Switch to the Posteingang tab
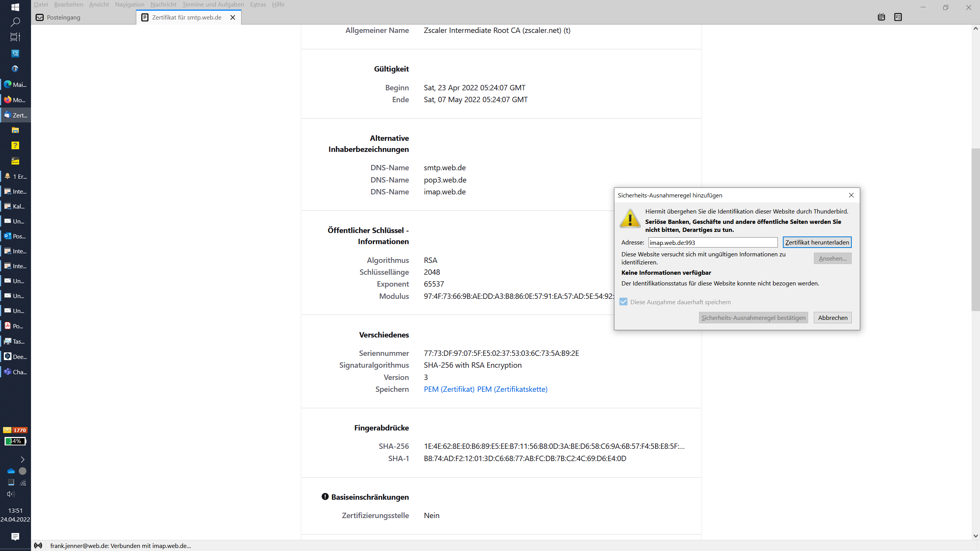 click(x=64, y=17)
